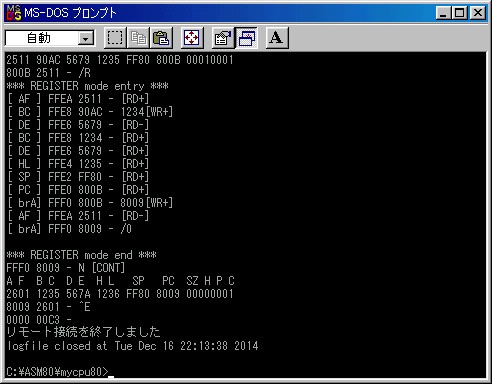Screen dimensions: 492x384
Task: Close the MS-DOS prompt window
Action: point(478,13)
